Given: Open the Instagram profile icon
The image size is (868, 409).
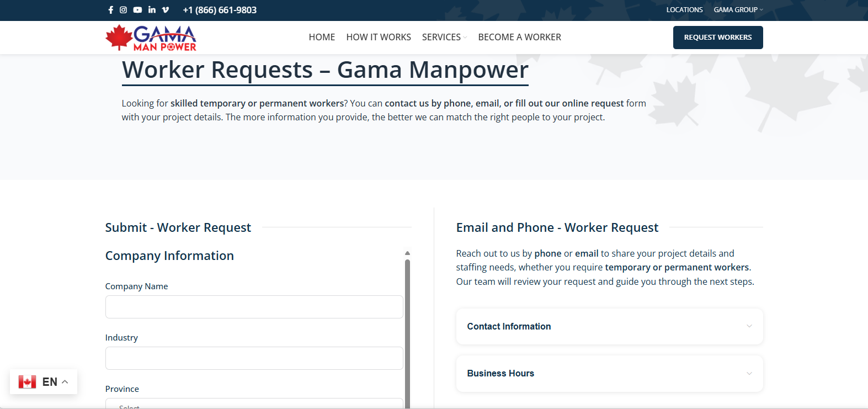Looking at the screenshot, I should (x=124, y=10).
